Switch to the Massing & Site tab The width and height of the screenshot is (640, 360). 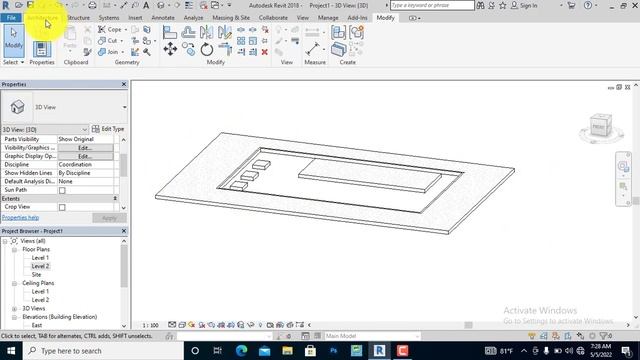(231, 18)
